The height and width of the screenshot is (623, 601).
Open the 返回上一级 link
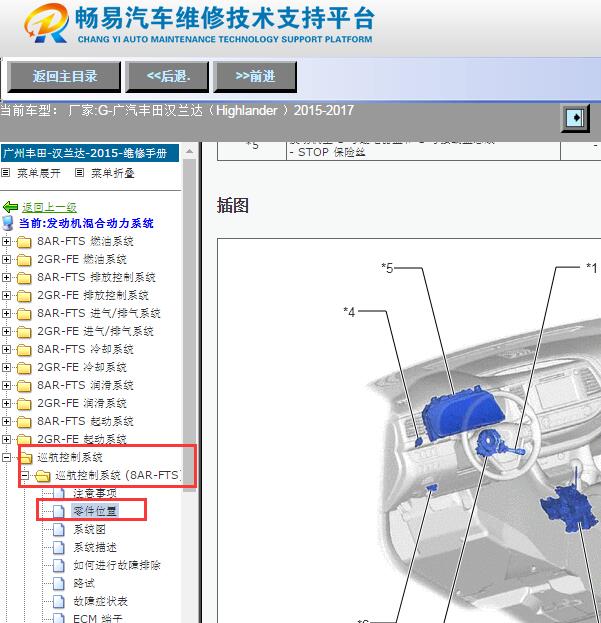tap(49, 207)
